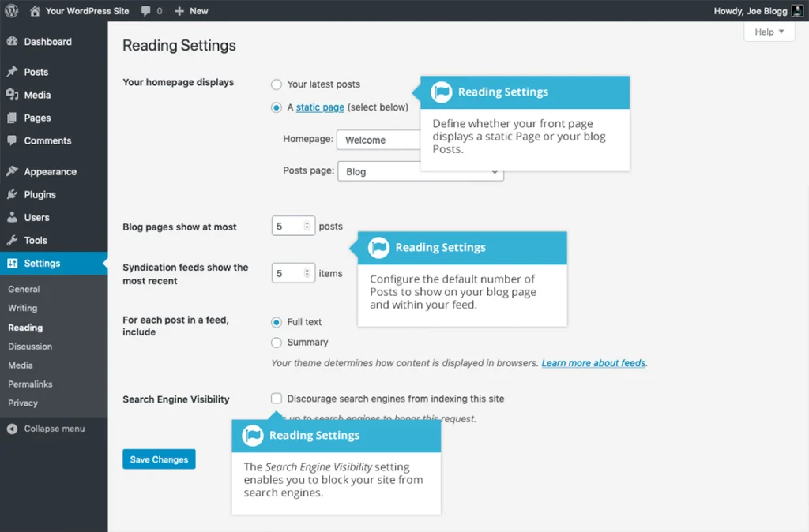Open the Learn more about feeds link
Image resolution: width=809 pixels, height=532 pixels.
pos(593,362)
